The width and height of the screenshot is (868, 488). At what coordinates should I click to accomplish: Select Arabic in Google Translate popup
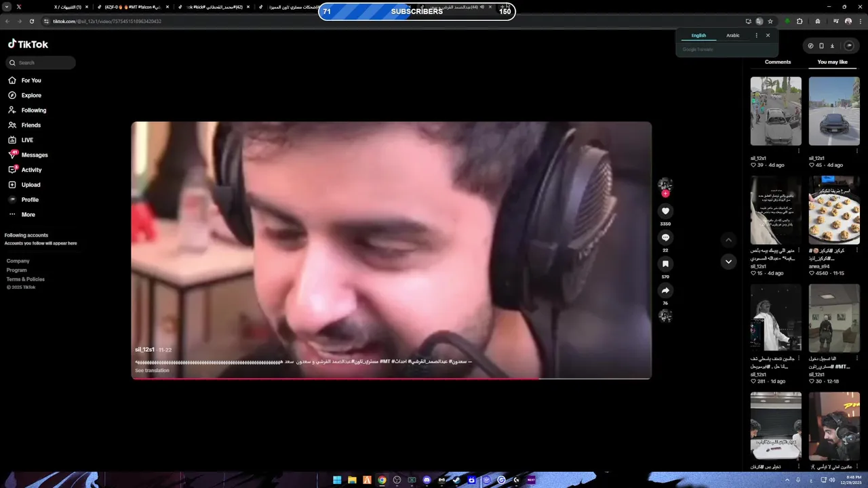point(733,35)
